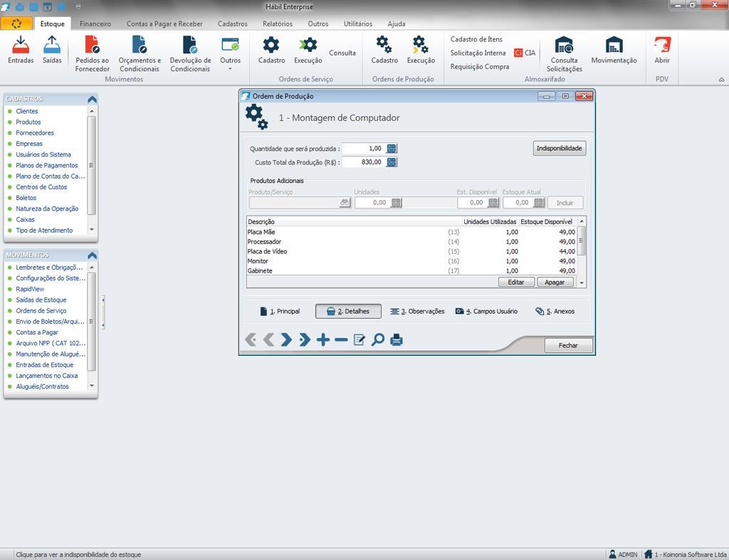The image size is (729, 560).
Task: Go to next record arrow
Action: coord(286,339)
